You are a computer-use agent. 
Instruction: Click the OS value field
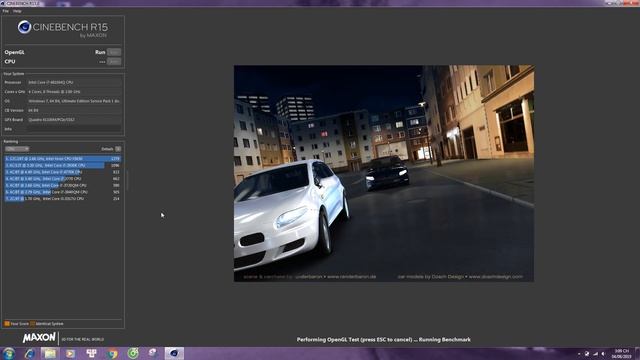coord(74,101)
